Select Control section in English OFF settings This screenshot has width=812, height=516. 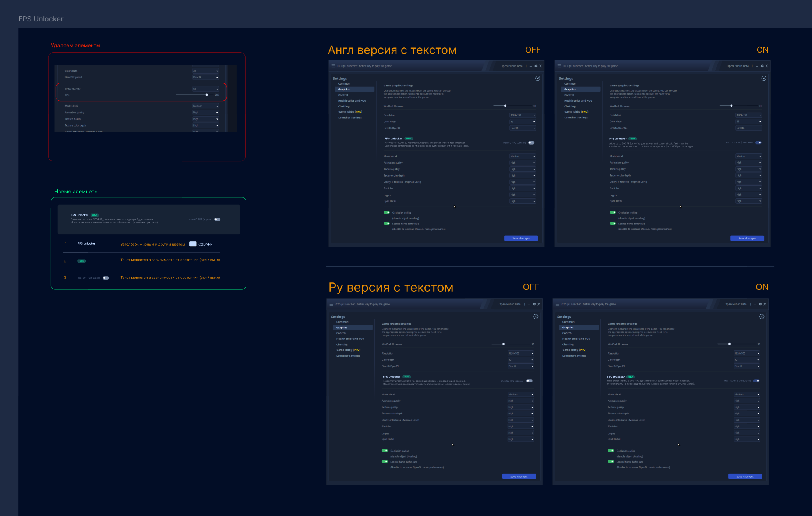(x=343, y=95)
